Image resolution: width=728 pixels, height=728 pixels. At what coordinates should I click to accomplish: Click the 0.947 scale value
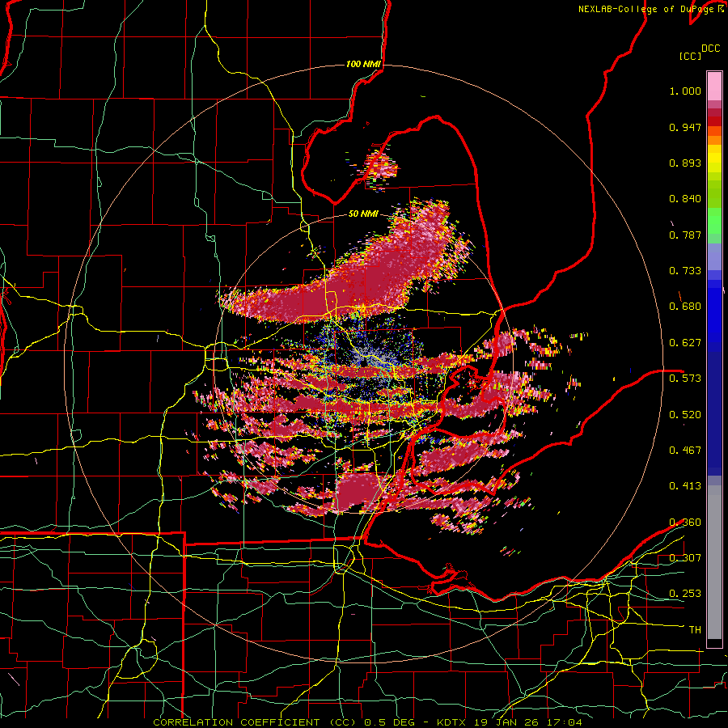[685, 127]
